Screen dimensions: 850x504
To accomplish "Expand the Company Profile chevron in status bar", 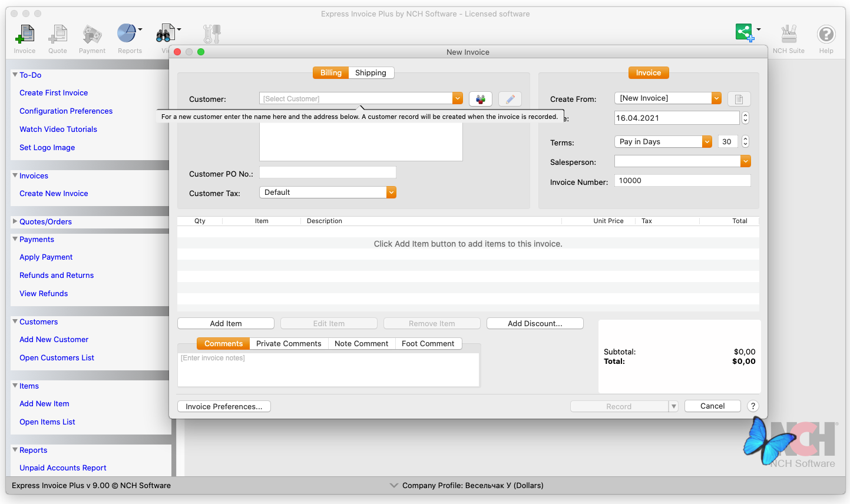I will click(x=394, y=486).
